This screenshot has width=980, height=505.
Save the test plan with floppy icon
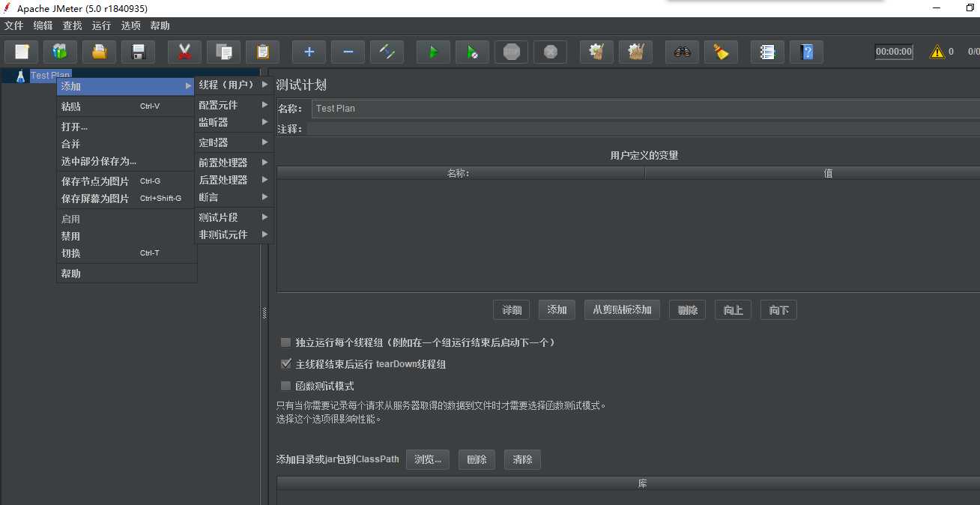(138, 52)
